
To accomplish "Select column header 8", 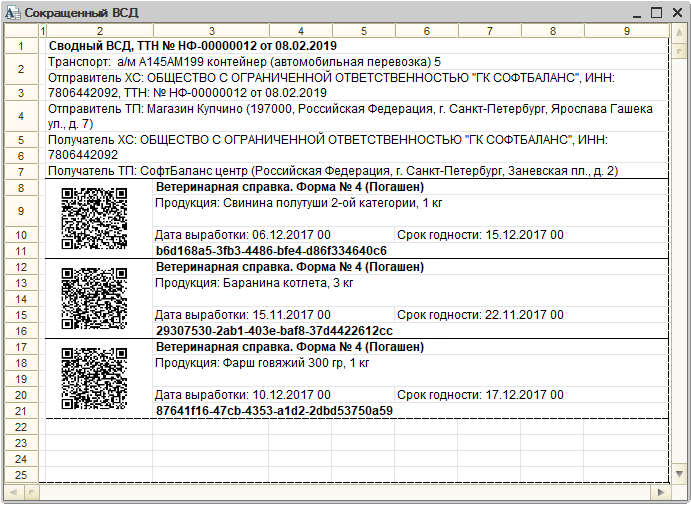I will coord(553,31).
